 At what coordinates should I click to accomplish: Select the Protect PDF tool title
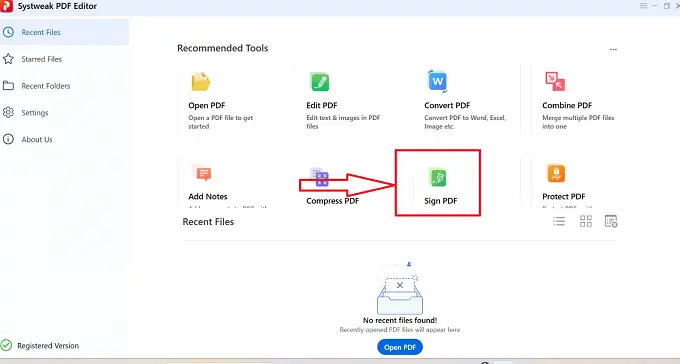coord(564,197)
